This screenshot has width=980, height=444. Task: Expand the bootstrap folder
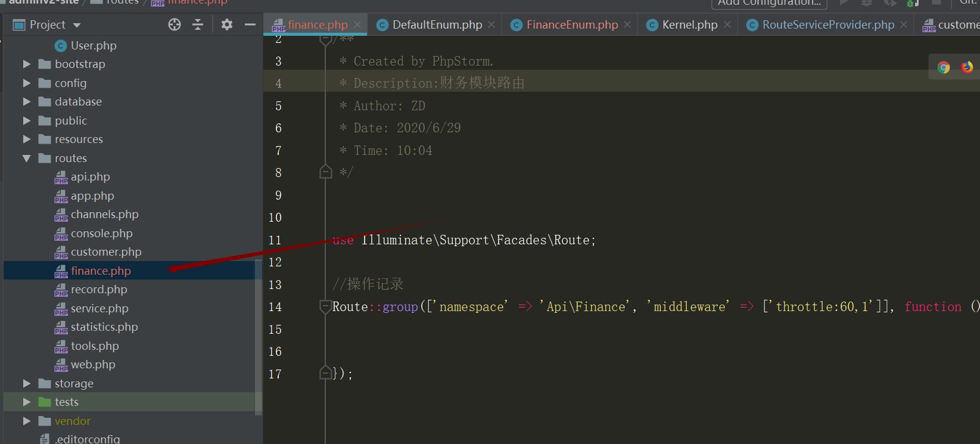pyautogui.click(x=27, y=64)
